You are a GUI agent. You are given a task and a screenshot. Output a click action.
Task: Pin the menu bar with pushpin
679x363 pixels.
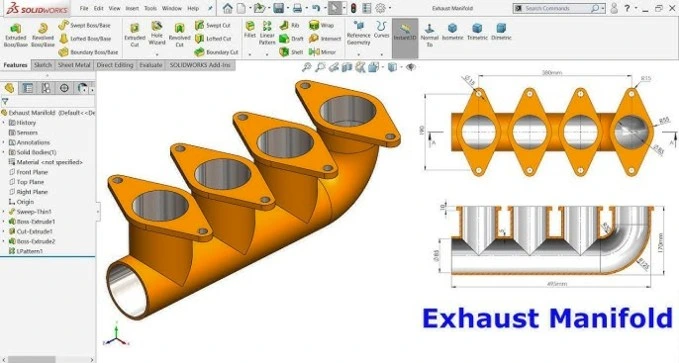(x=210, y=8)
